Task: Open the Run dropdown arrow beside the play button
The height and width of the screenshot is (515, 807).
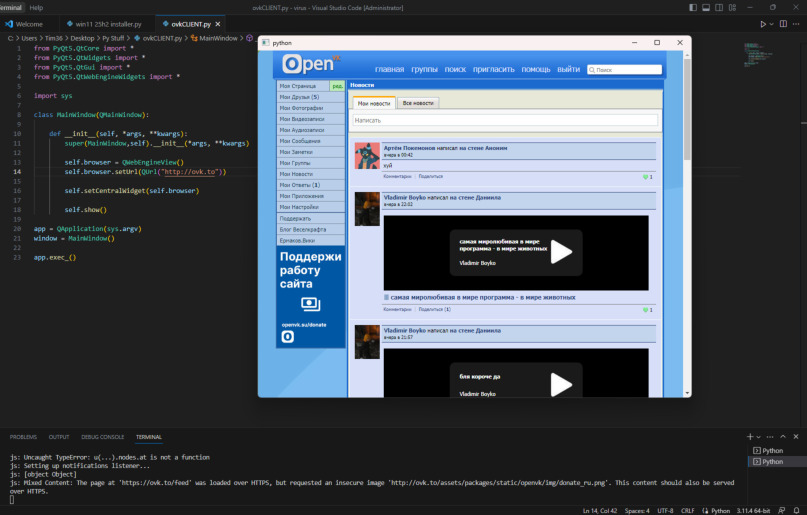Action: (770, 23)
